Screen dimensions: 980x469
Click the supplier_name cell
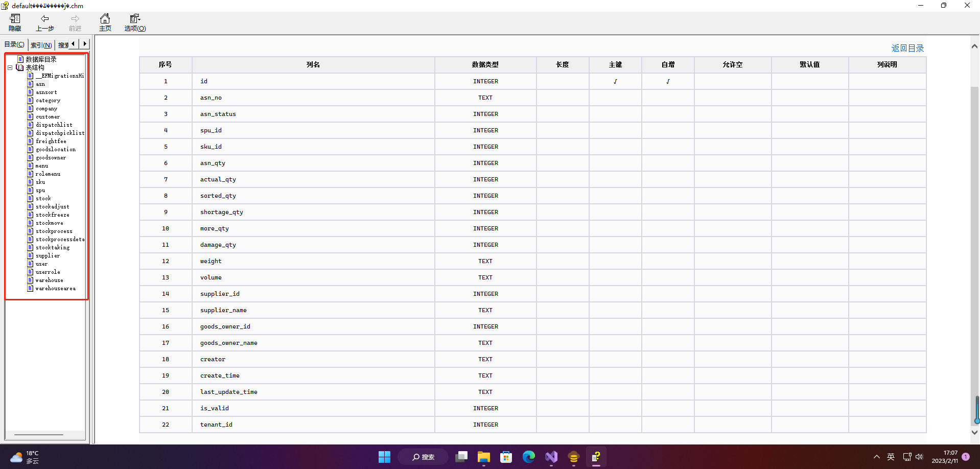[x=313, y=310]
